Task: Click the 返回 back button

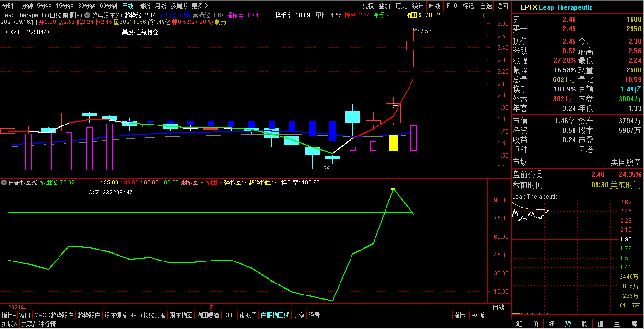Action: coord(502,6)
